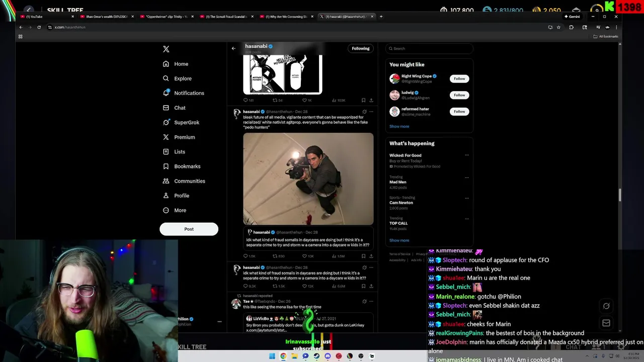Open Chat in the X sidebar

[x=174, y=108]
